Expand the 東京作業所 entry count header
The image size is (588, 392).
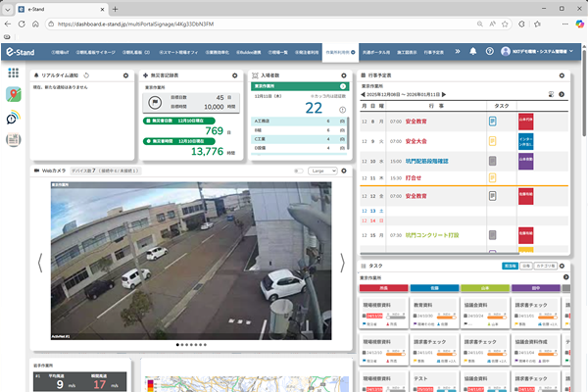[344, 85]
